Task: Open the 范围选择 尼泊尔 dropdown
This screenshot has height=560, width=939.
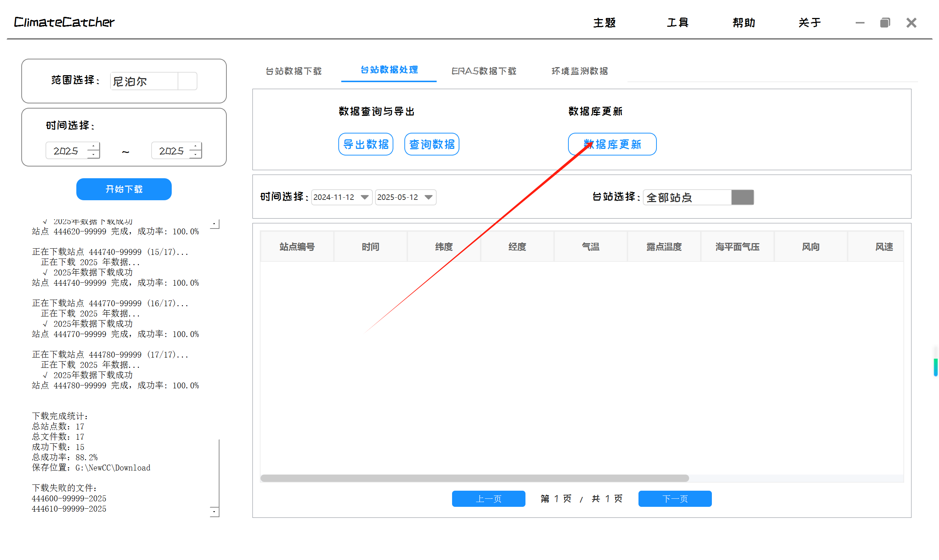Action: [187, 81]
